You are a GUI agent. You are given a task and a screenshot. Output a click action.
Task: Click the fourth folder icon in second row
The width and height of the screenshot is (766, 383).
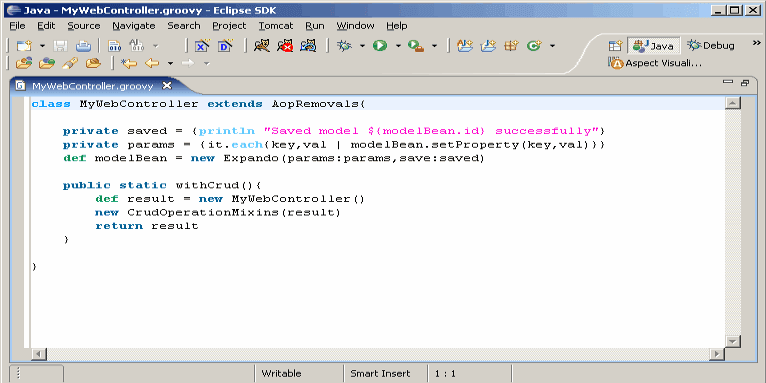tap(93, 63)
